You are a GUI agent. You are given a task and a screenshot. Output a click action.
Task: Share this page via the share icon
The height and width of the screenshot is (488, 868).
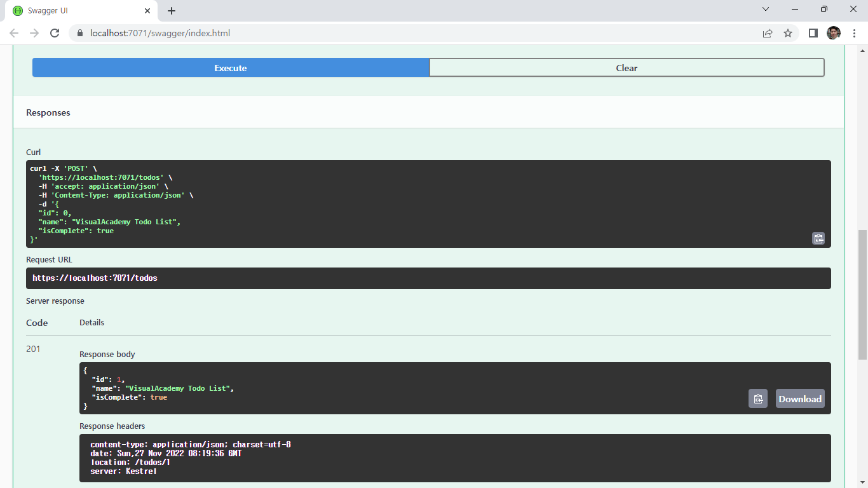point(768,33)
